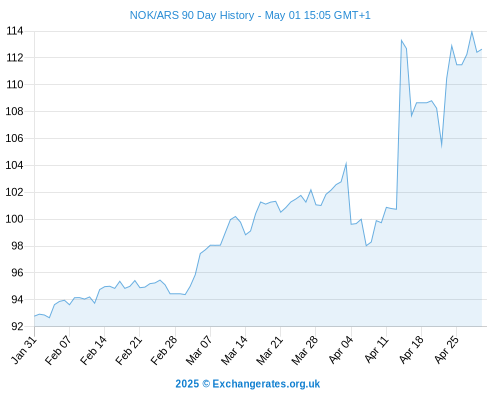
Task: Select the Feb 14 x-axis date label
Action: [94, 350]
